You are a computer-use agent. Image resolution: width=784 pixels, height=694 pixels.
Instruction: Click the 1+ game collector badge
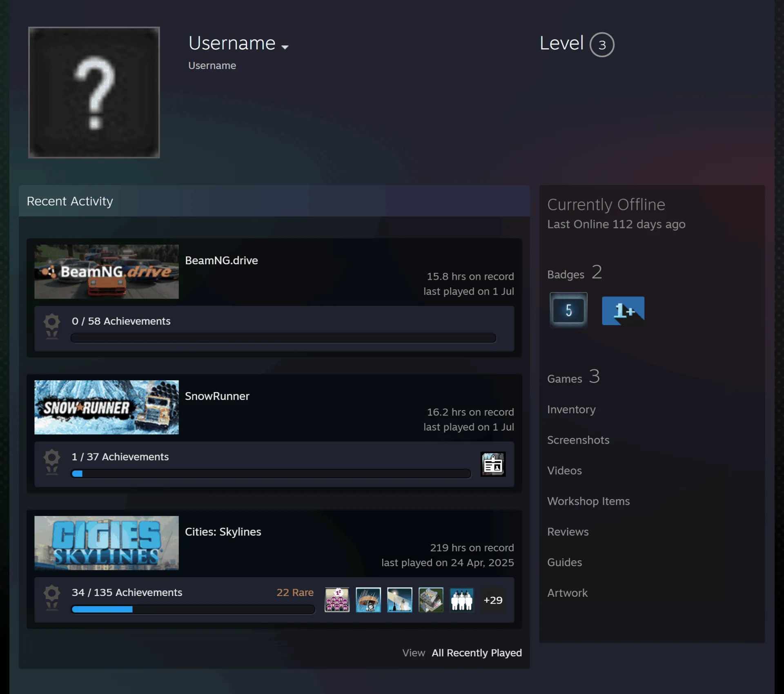[623, 311]
